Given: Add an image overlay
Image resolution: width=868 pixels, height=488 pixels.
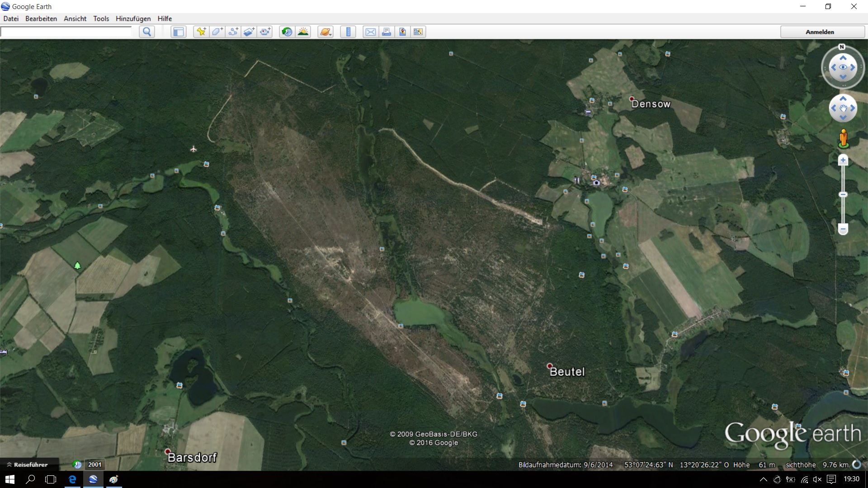Looking at the screenshot, I should click(x=249, y=32).
